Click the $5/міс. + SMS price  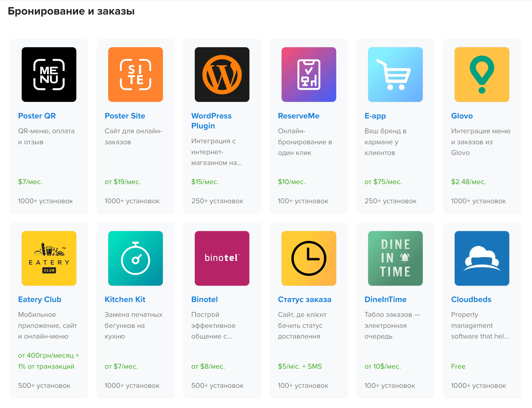click(x=300, y=366)
